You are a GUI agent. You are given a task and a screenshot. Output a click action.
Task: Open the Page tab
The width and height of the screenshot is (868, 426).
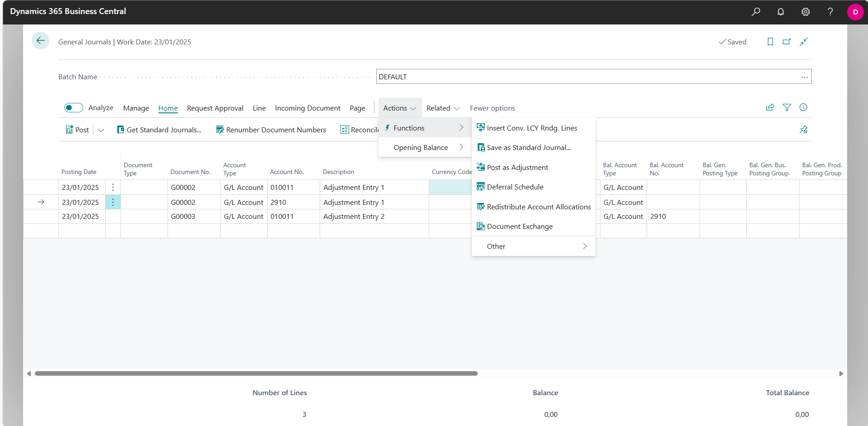357,108
